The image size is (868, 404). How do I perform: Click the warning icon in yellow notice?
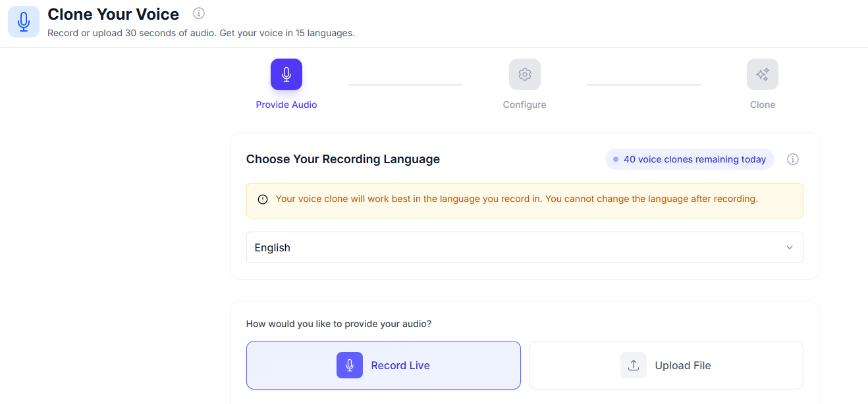click(x=263, y=199)
